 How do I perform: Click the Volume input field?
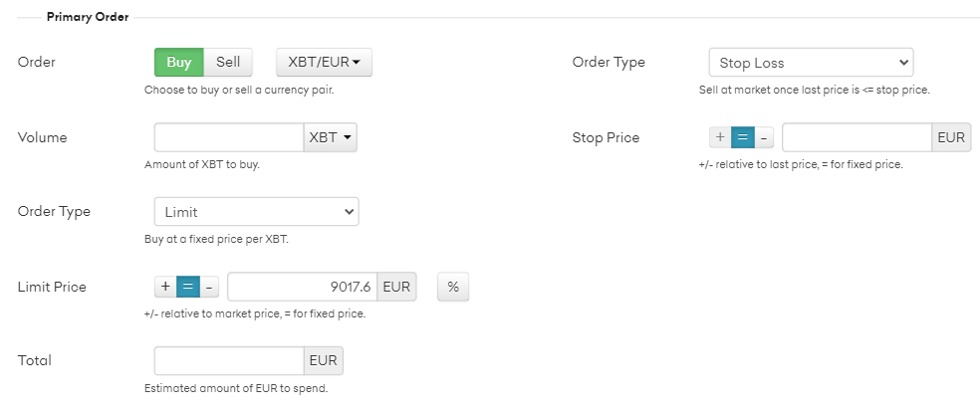click(229, 137)
